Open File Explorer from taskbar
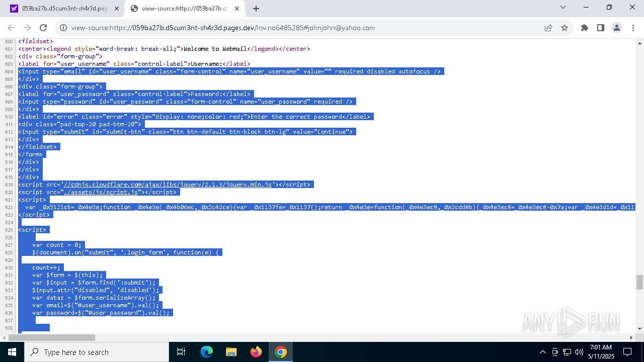 click(231, 352)
